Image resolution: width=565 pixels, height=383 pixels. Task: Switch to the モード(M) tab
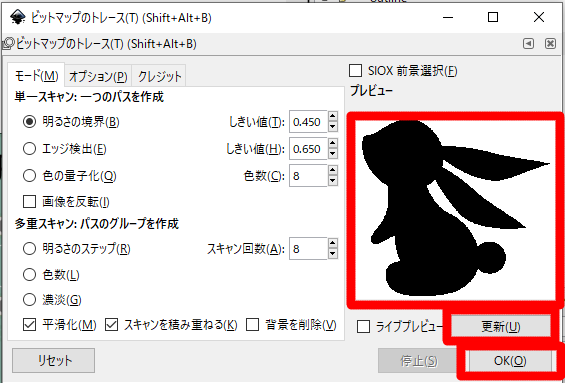pyautogui.click(x=36, y=76)
